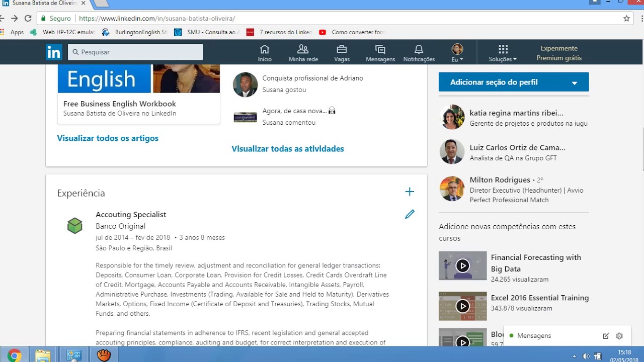644x362 pixels.
Task: Expand Adicionar seção do perfil dropdown
Action: [514, 82]
